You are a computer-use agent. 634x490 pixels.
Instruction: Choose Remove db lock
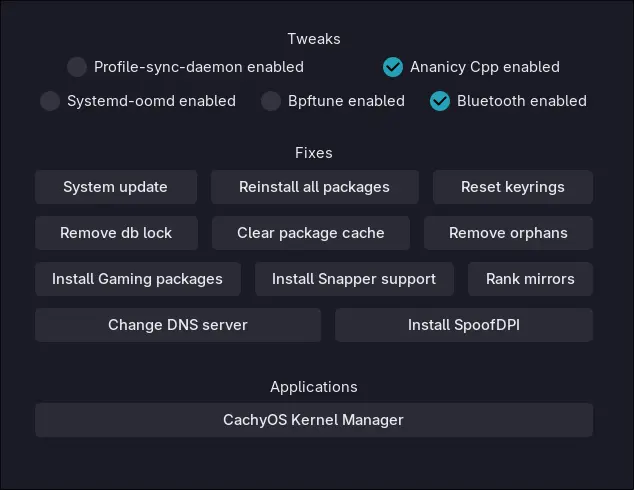[x=116, y=233]
